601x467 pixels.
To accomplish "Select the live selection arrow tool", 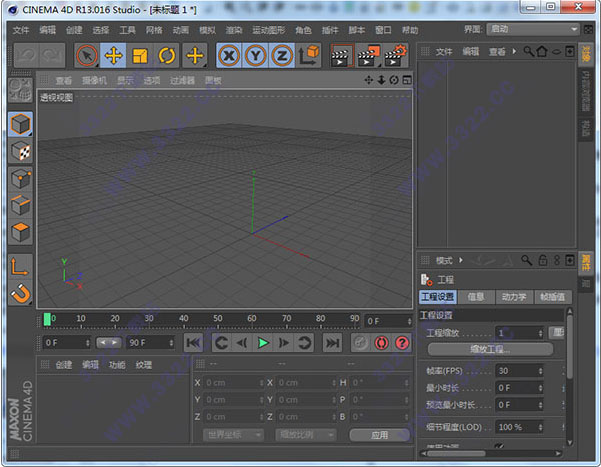I will click(87, 56).
